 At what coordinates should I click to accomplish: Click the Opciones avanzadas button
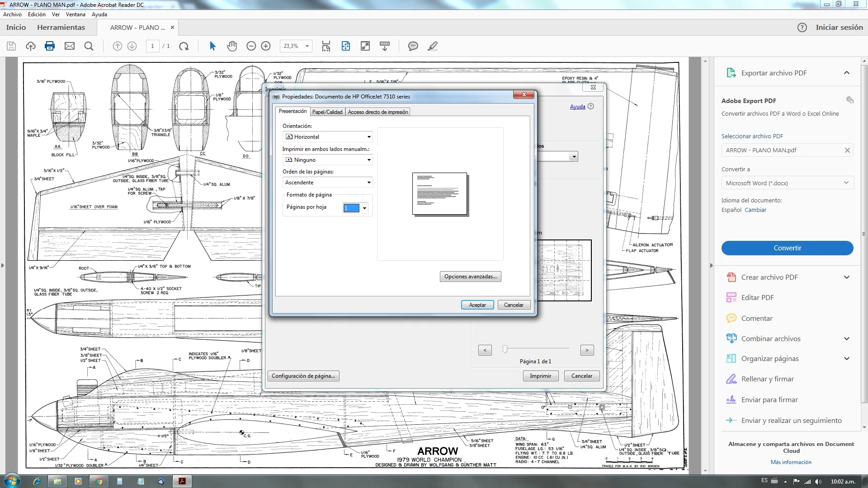pos(470,277)
